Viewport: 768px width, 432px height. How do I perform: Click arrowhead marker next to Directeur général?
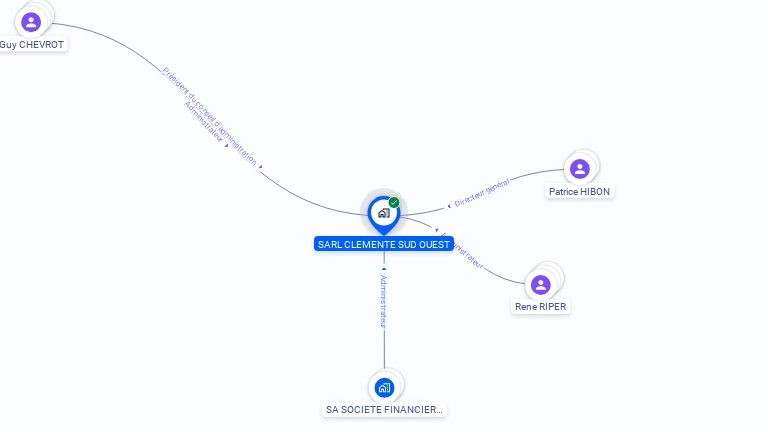[449, 206]
